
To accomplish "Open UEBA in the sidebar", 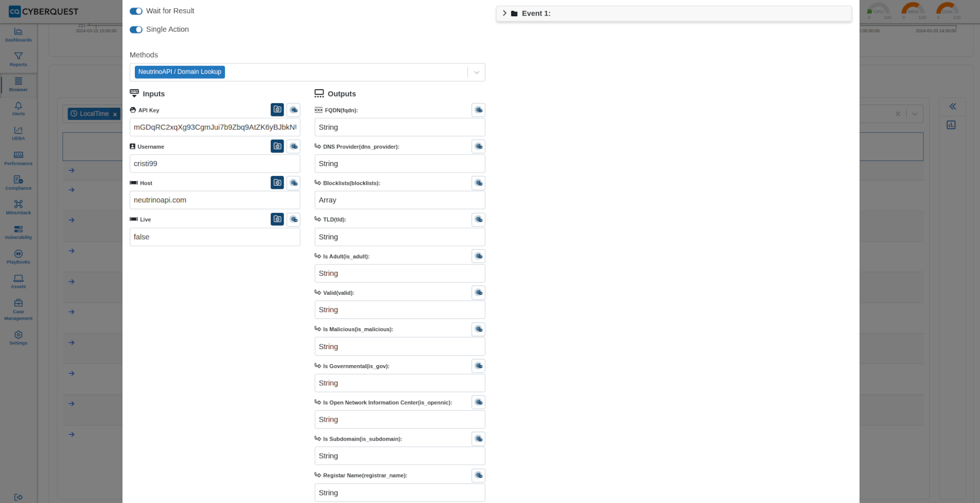I will pos(18,133).
